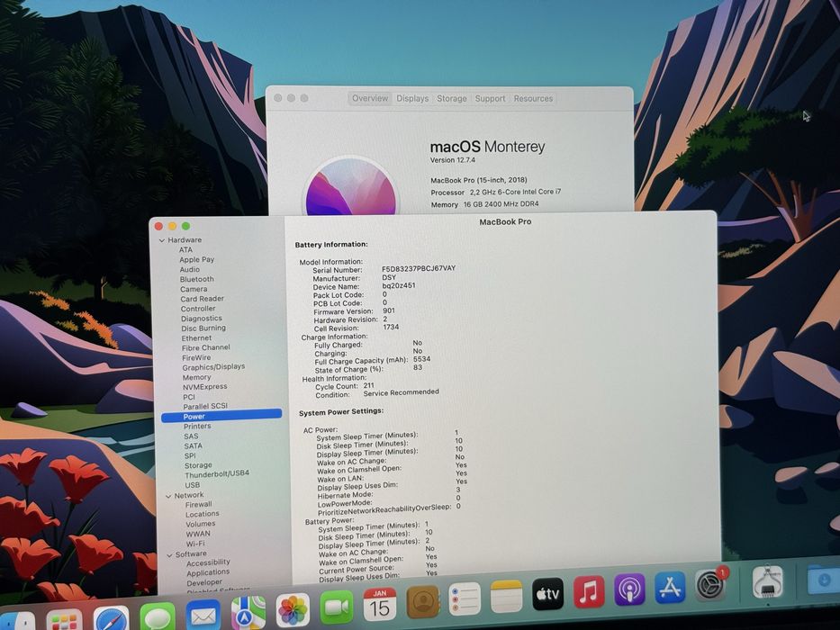Open the App Store in Dock

[670, 587]
